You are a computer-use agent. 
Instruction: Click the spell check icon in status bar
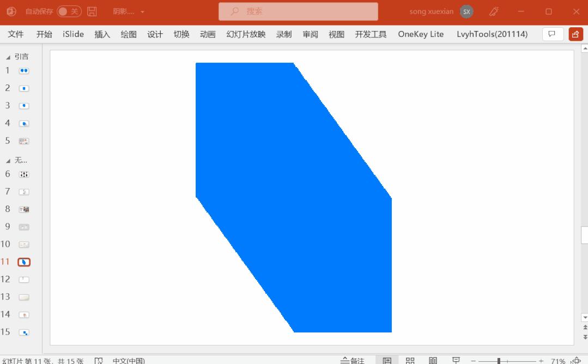(x=99, y=360)
